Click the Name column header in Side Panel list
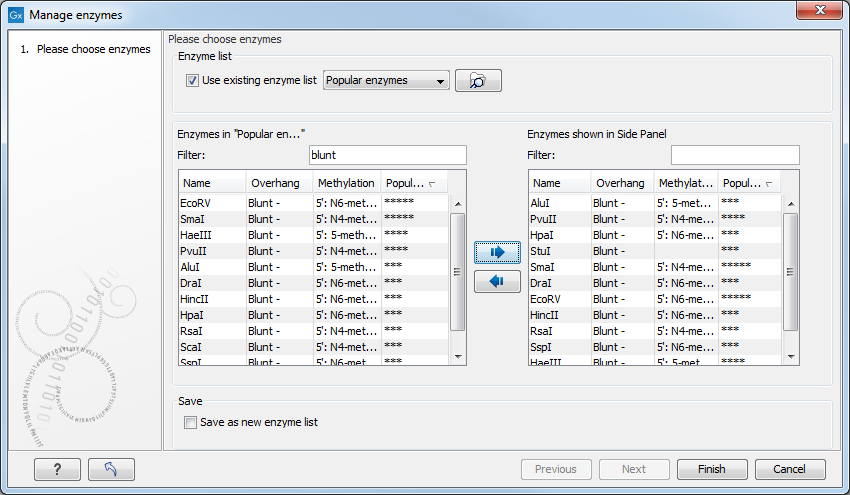This screenshot has width=850, height=495. [x=558, y=184]
